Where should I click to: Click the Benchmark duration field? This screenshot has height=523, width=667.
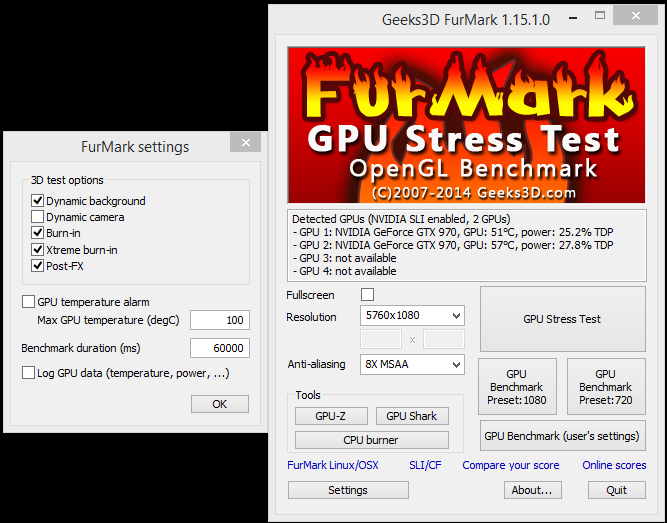[220, 348]
